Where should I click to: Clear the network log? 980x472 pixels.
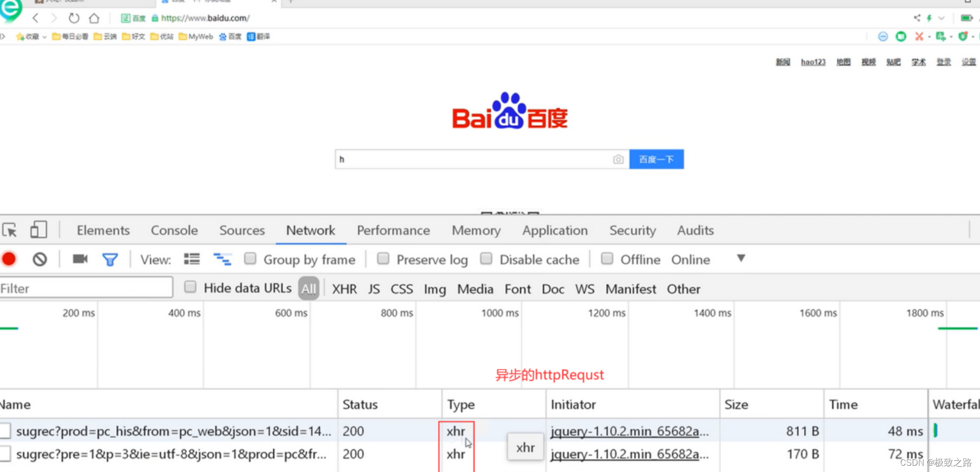coord(40,259)
